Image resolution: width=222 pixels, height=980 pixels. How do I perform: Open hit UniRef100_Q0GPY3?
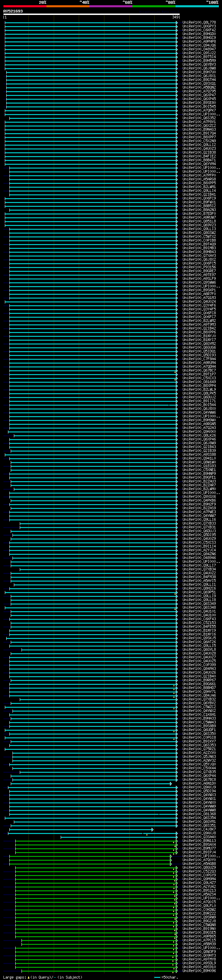199,26
